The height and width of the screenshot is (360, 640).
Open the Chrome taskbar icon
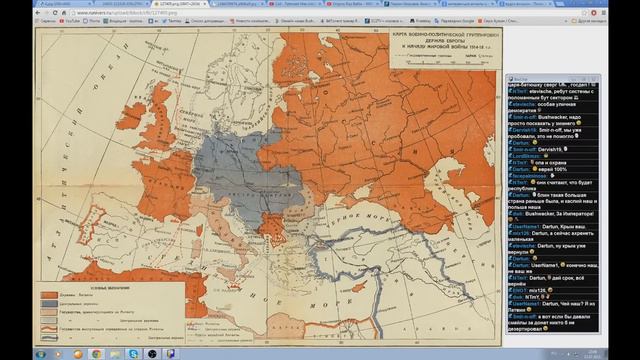[x=96, y=354]
